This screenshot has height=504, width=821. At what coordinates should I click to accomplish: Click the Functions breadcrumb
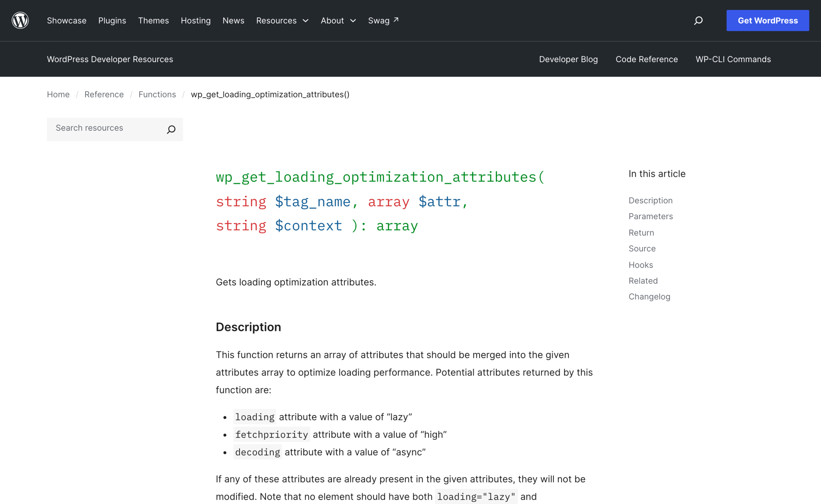pyautogui.click(x=157, y=95)
